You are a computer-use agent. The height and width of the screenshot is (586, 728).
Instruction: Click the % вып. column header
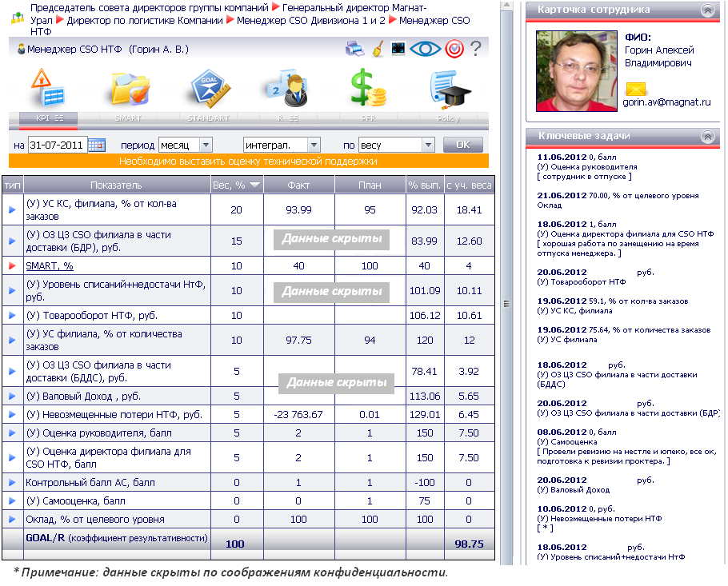point(425,185)
